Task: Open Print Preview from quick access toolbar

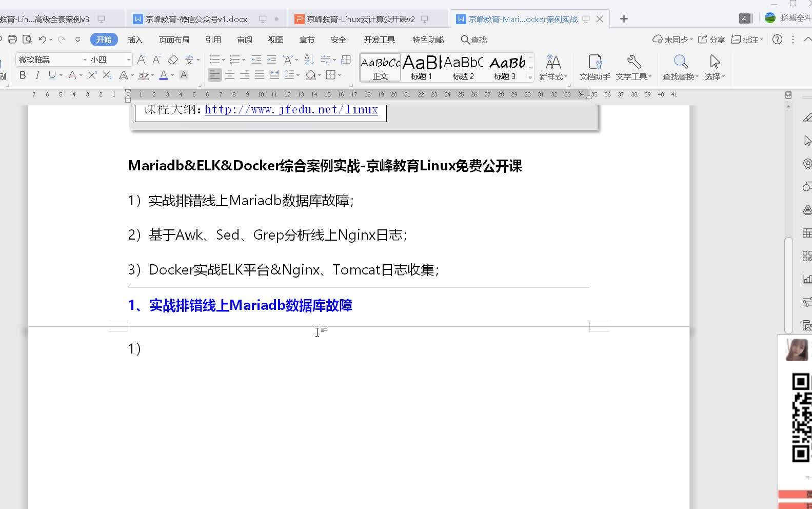Action: pos(27,40)
